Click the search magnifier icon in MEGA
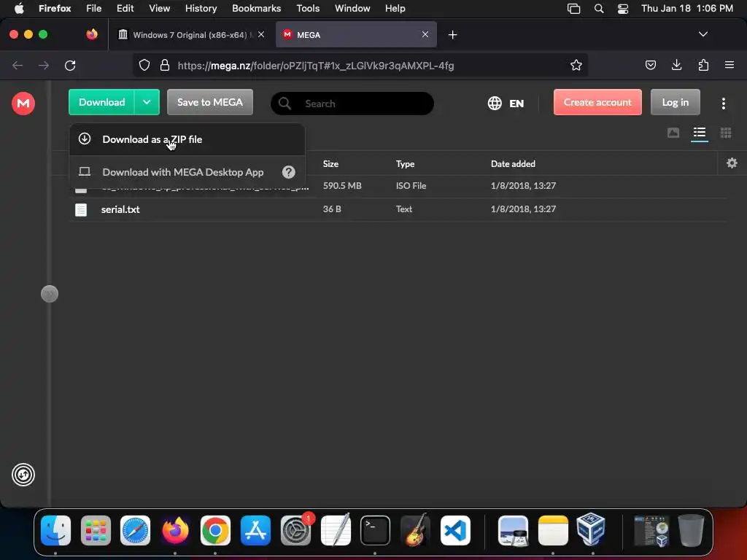The image size is (747, 560). click(285, 104)
